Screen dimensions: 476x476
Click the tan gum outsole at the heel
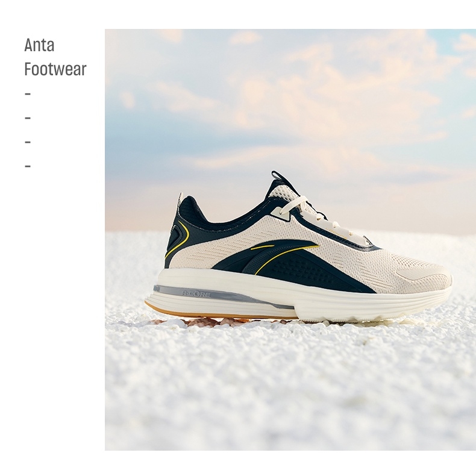click(213, 312)
